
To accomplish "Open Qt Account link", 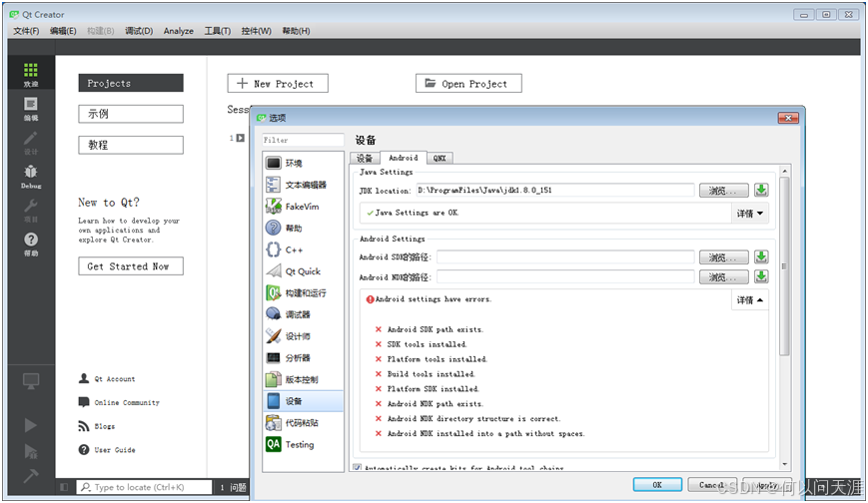I will 108,379.
